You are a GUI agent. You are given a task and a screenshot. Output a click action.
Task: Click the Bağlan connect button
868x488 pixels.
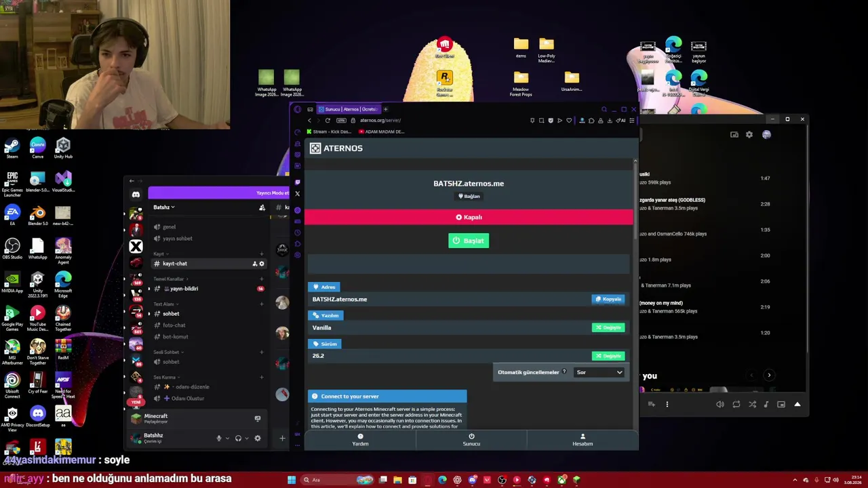click(469, 196)
